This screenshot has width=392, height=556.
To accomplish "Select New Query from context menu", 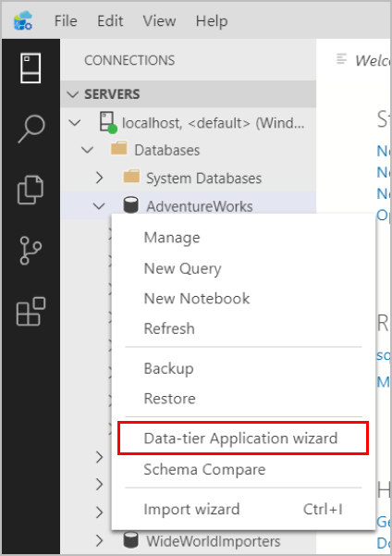I will (x=182, y=268).
